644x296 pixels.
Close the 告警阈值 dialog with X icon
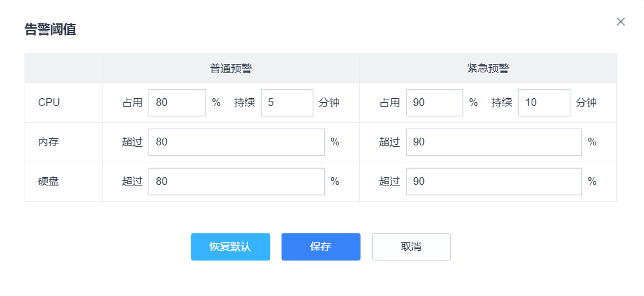coord(621,22)
